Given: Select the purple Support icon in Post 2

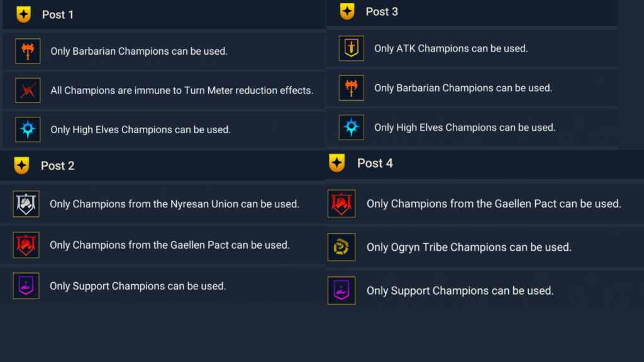Looking at the screenshot, I should (26, 285).
